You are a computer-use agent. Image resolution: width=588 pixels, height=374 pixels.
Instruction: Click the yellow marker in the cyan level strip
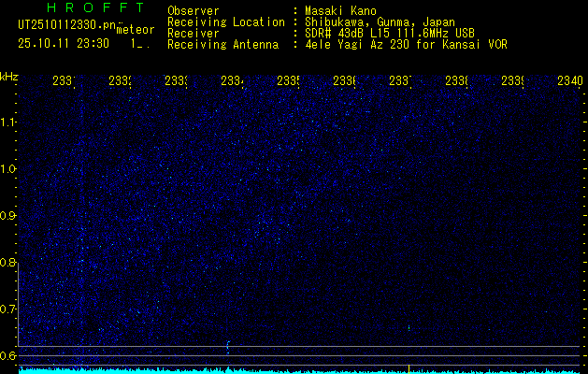point(409,368)
